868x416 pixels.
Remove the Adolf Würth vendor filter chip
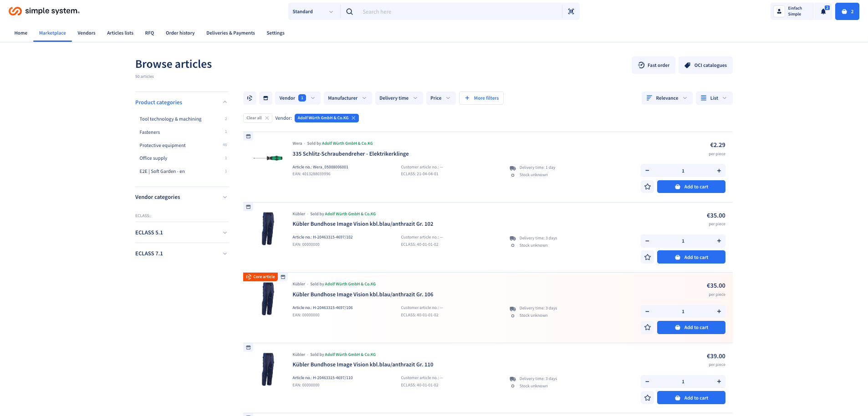pyautogui.click(x=353, y=118)
